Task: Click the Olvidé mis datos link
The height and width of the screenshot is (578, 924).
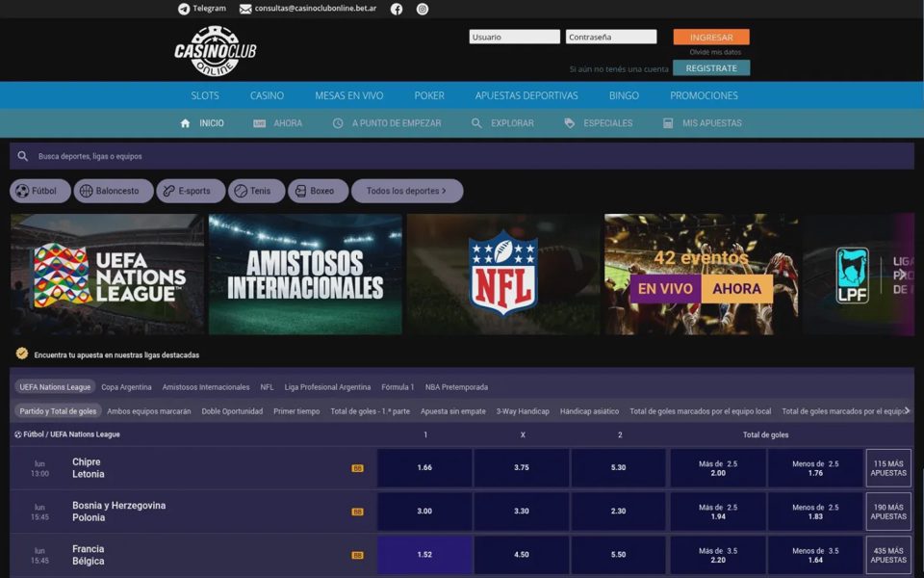Action: pyautogui.click(x=715, y=52)
